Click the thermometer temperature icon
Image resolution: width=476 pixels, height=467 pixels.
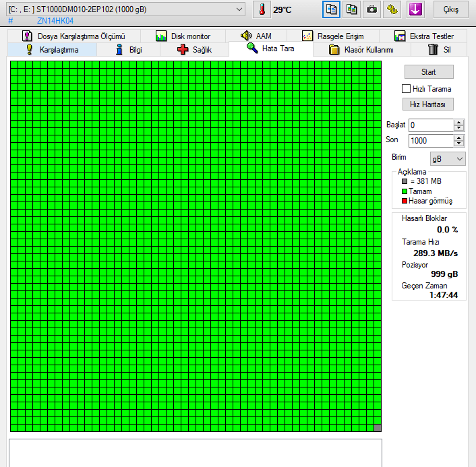click(262, 9)
